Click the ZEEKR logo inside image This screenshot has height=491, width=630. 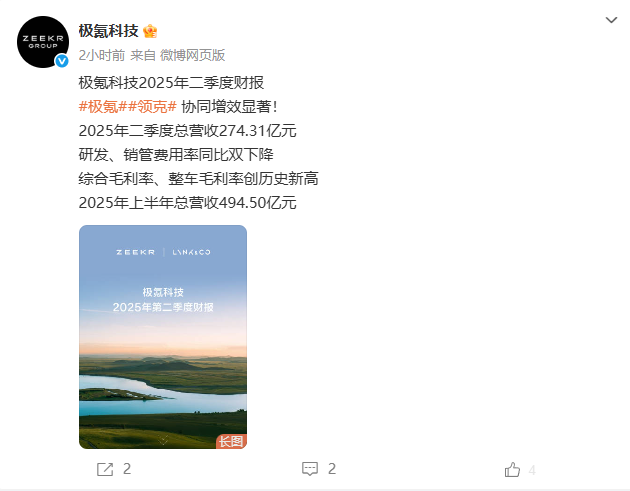pyautogui.click(x=135, y=252)
